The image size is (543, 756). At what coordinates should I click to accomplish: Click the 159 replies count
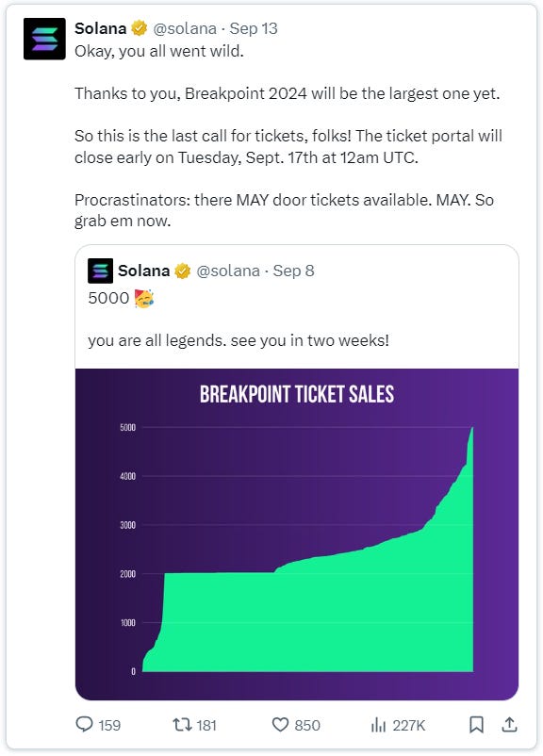(x=109, y=725)
